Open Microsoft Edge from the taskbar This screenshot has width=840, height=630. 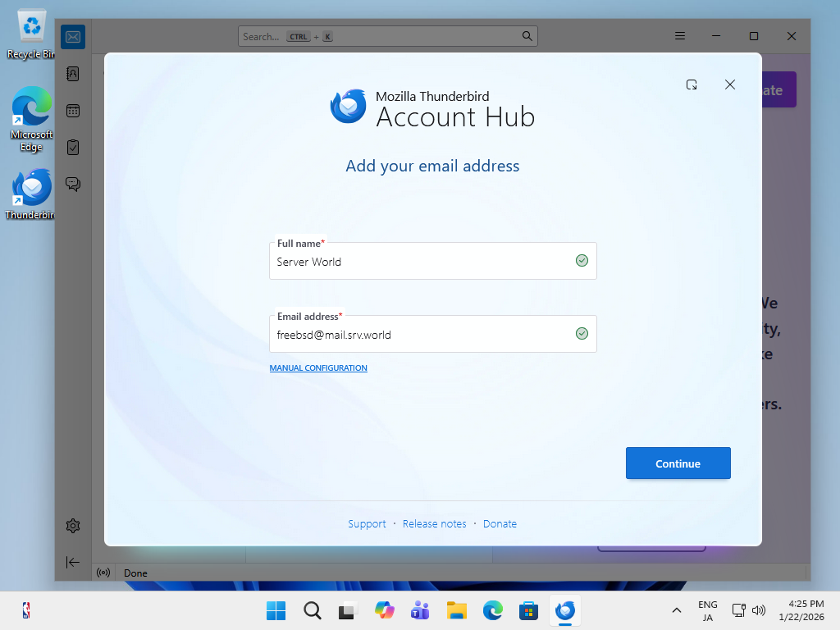click(492, 610)
